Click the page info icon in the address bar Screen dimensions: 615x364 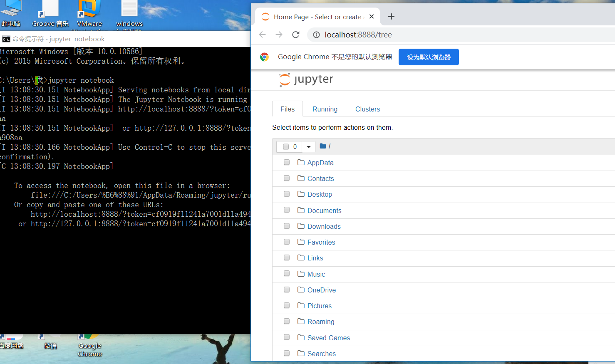point(316,35)
